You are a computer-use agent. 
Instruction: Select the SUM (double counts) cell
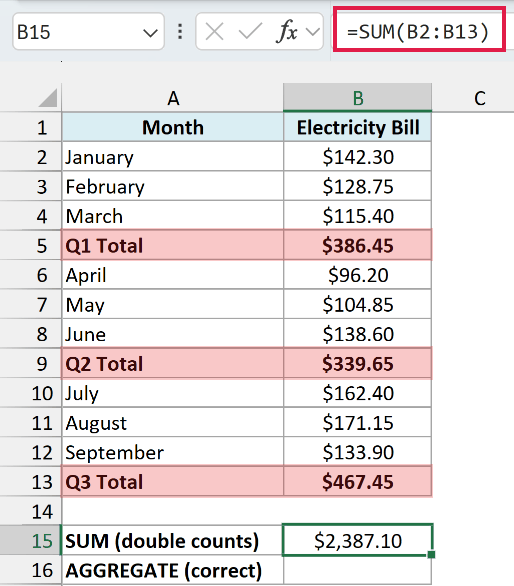[x=173, y=541]
